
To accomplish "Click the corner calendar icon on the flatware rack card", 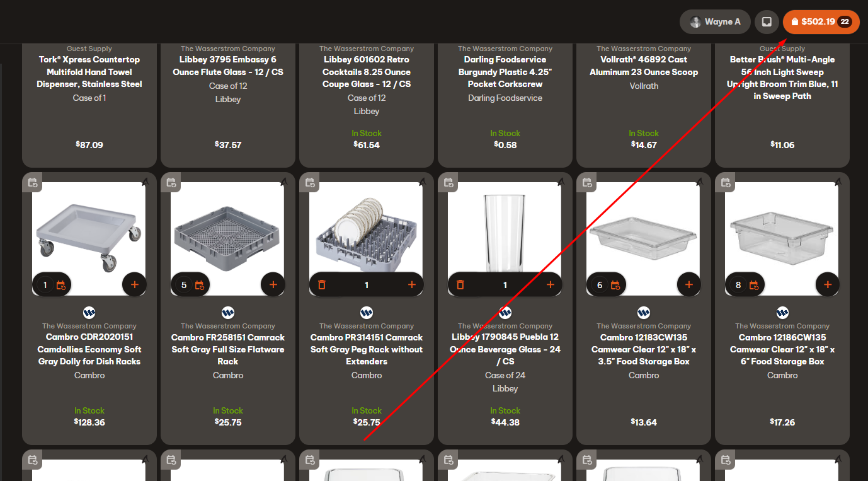I will pyautogui.click(x=171, y=183).
